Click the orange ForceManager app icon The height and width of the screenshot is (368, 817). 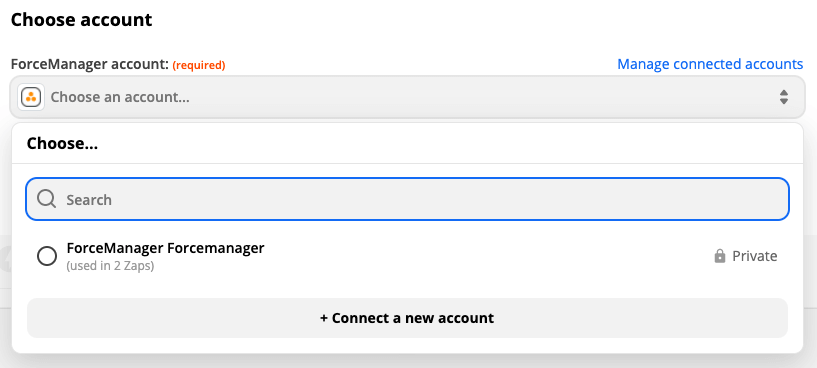tap(31, 97)
